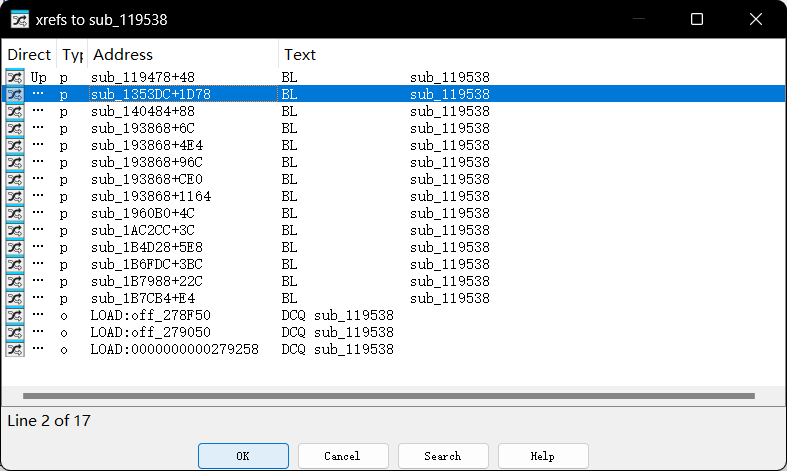Click the xref icon next to sub_193868+6C
Viewport: 787px width, 471px height.
pyautogui.click(x=15, y=128)
